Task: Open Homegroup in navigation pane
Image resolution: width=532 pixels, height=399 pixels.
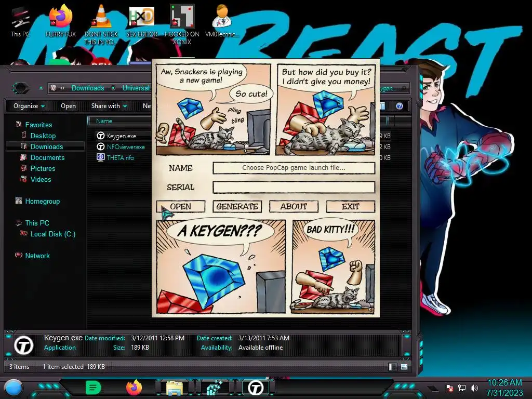Action: [43, 201]
